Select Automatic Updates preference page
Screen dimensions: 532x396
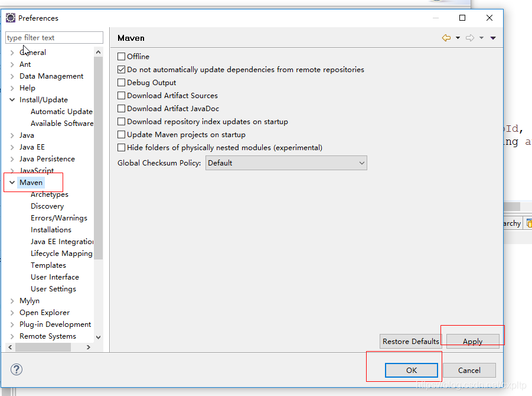[x=62, y=111]
